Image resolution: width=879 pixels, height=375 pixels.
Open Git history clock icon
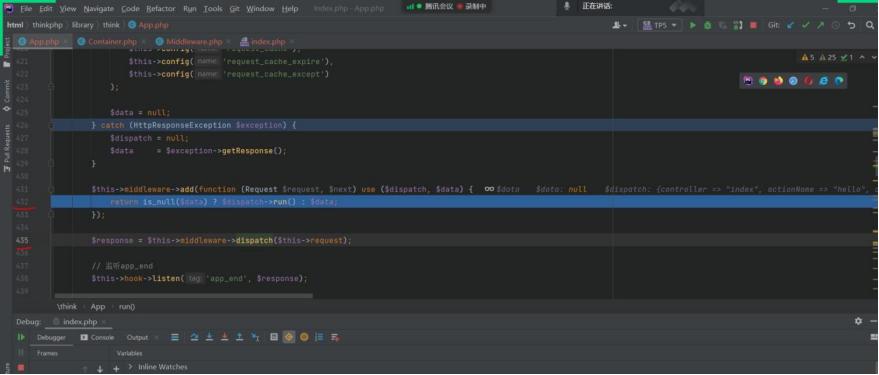click(x=836, y=25)
